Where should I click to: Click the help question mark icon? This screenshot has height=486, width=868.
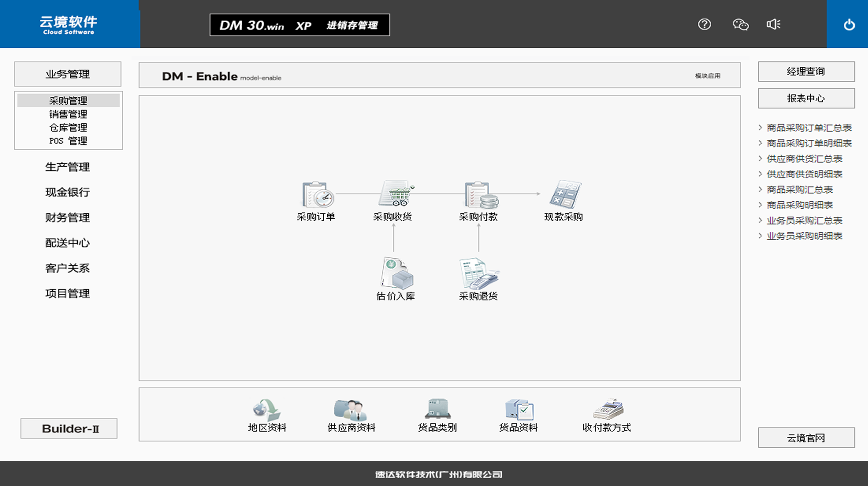pyautogui.click(x=704, y=24)
